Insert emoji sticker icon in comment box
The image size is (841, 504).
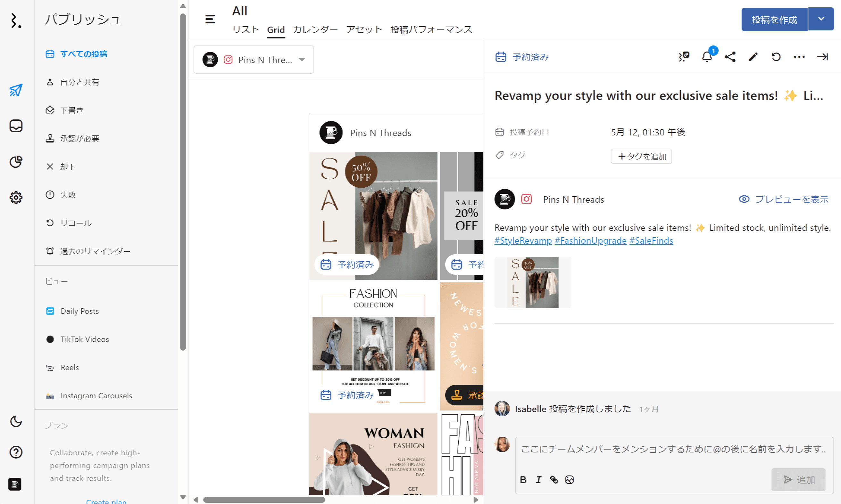point(570,480)
